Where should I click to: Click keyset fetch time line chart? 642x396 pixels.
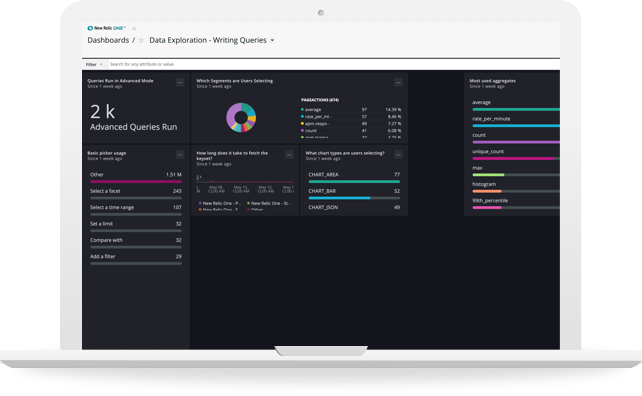(245, 183)
